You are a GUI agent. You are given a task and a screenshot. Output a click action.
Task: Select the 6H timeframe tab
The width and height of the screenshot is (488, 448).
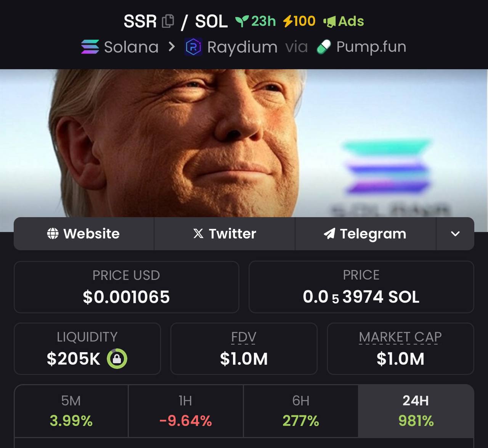point(301,411)
